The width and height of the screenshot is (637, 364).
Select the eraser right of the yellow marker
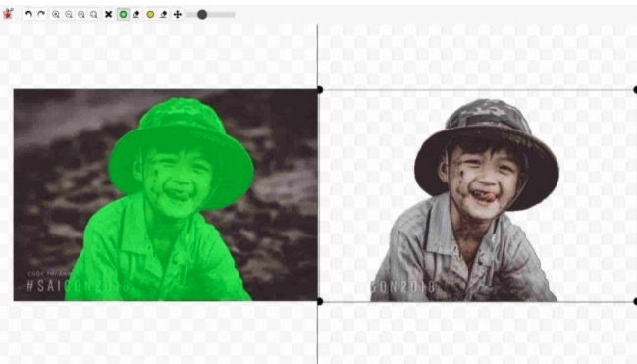click(163, 14)
